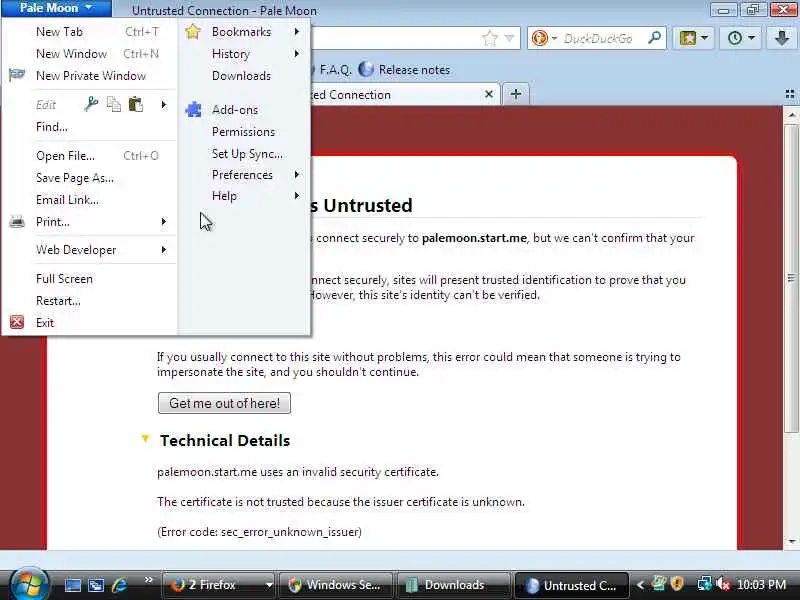Switch to the 2 Firefox taskbar group
Viewport: 800px width, 600px height.
pyautogui.click(x=219, y=585)
